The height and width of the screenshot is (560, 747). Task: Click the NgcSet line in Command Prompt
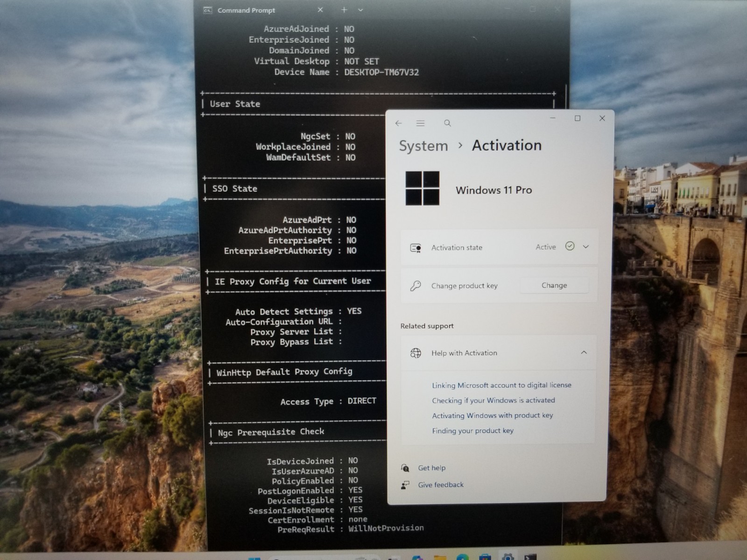[328, 136]
